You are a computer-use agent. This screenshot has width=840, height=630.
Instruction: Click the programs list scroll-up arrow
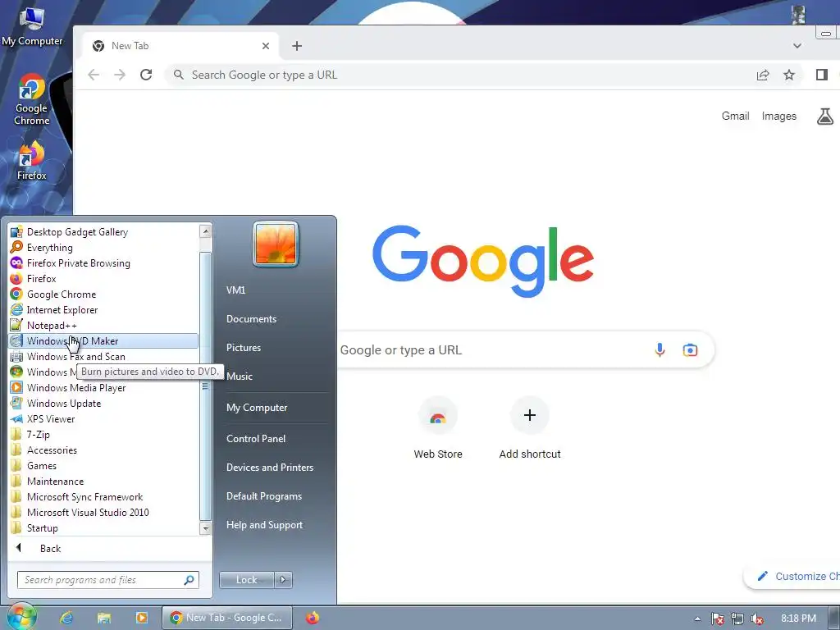[x=205, y=231]
